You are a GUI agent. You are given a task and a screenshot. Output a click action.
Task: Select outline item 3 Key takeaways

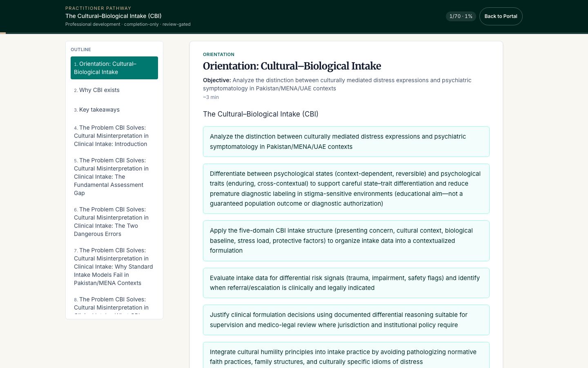[114, 110]
